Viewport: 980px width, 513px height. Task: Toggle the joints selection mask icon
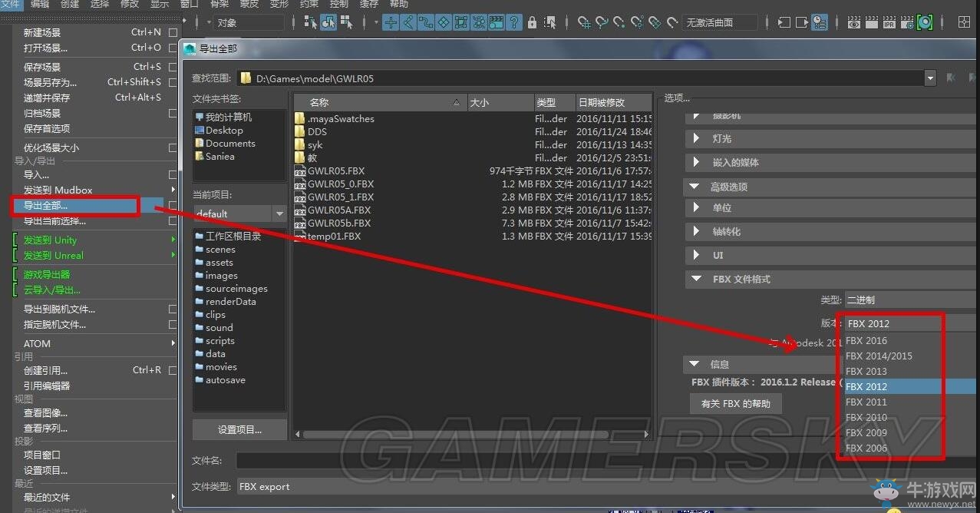tap(408, 22)
